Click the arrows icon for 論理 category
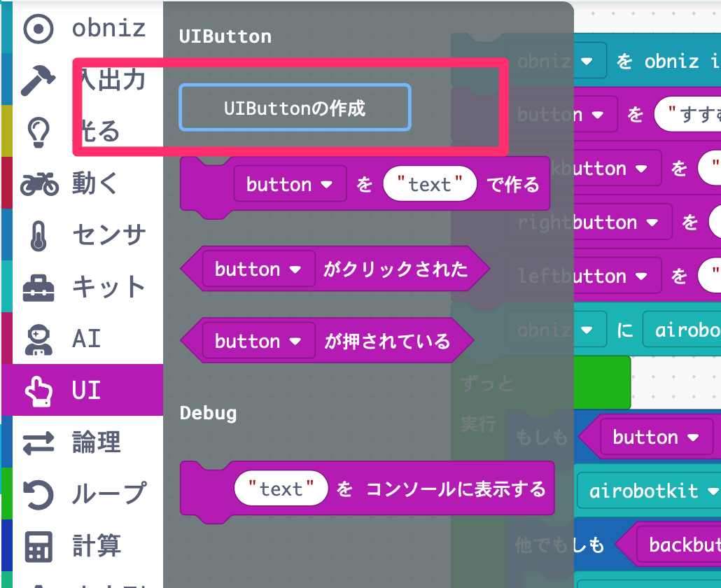Screen dimensions: 721x588 pyautogui.click(x=37, y=442)
